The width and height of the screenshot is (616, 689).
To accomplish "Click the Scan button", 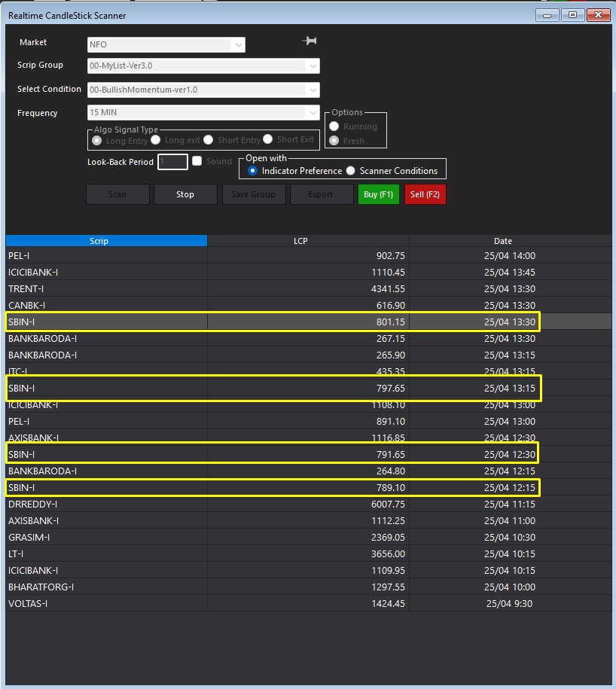I will pos(117,194).
